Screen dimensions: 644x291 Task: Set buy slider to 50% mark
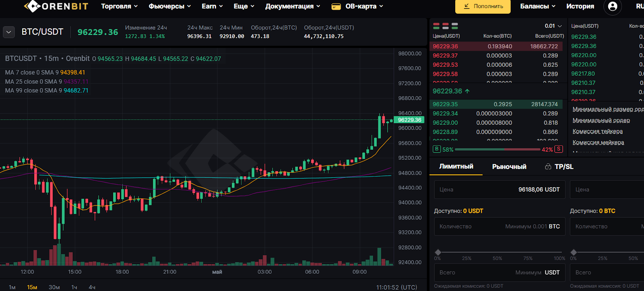tap(497, 258)
